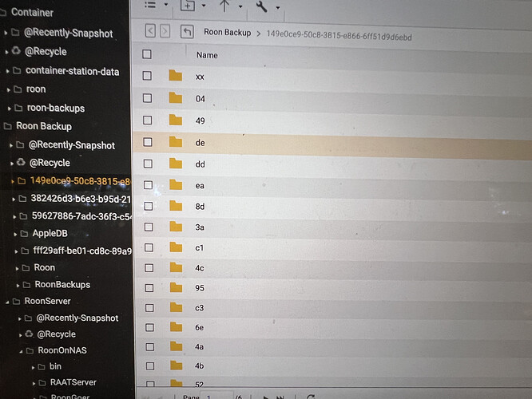Screen dimensions: 532x399
Task: Click the Roon Backup breadcrumb link
Action: 228,33
